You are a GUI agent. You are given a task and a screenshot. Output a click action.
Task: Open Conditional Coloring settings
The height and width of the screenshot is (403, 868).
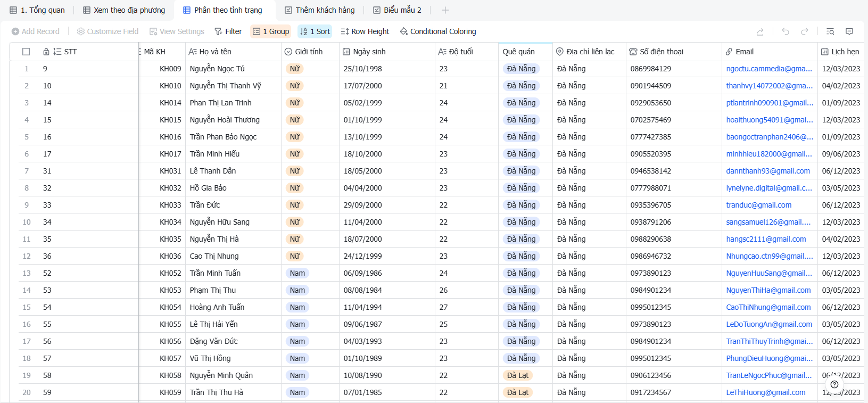coord(438,31)
